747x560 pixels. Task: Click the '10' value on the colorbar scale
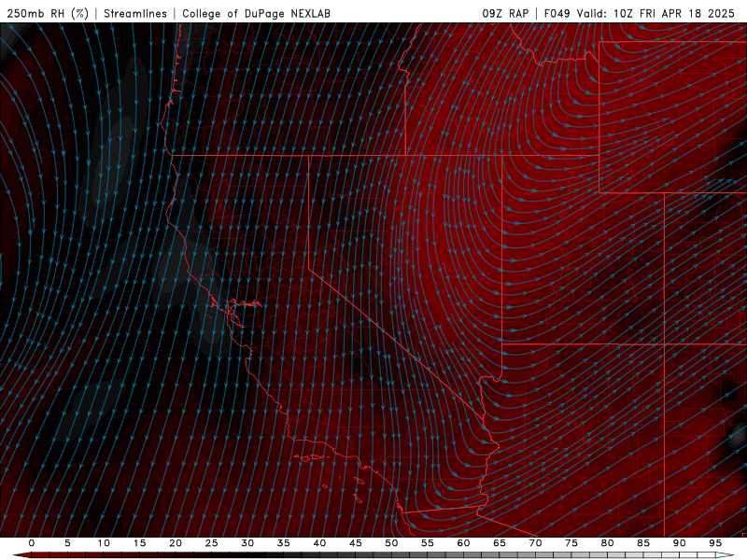tap(104, 543)
